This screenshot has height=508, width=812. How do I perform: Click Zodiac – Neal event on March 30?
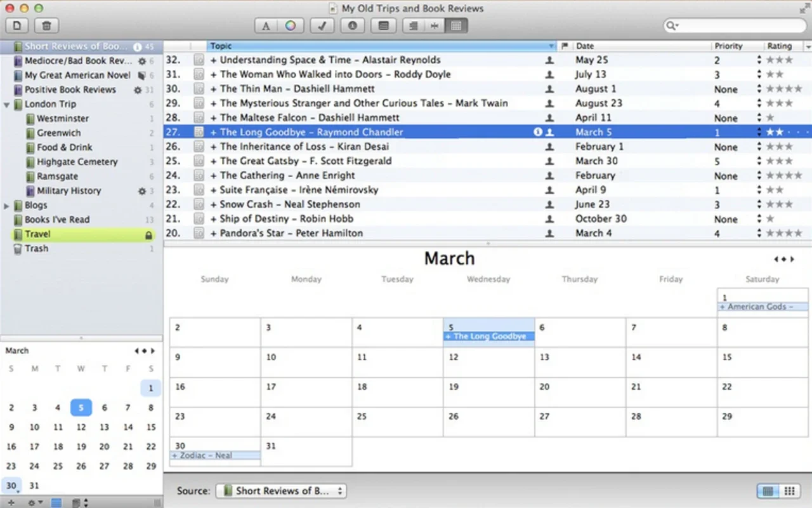click(215, 455)
